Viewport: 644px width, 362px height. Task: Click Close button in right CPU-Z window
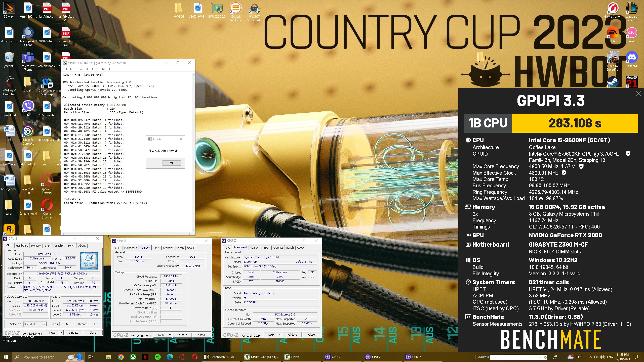(x=311, y=334)
